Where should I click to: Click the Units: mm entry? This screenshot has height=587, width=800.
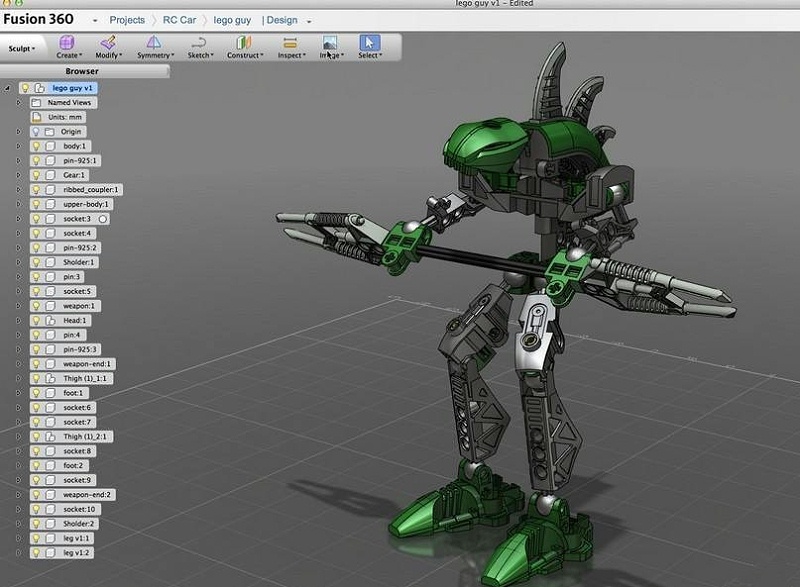64,116
